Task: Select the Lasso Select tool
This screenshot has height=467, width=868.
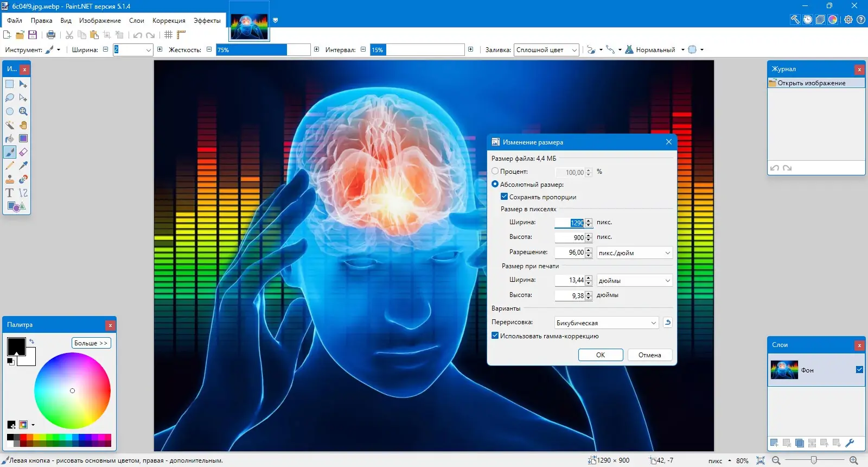Action: (x=10, y=98)
